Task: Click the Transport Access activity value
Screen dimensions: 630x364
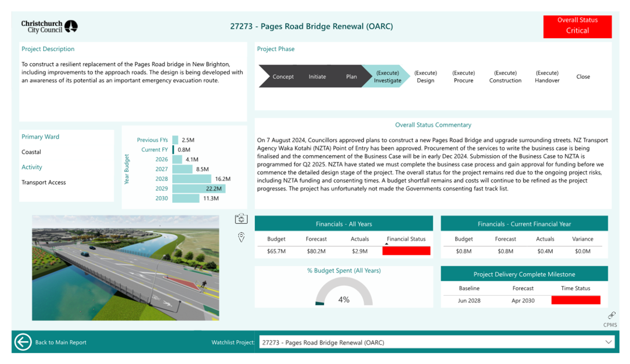Action: point(44,183)
